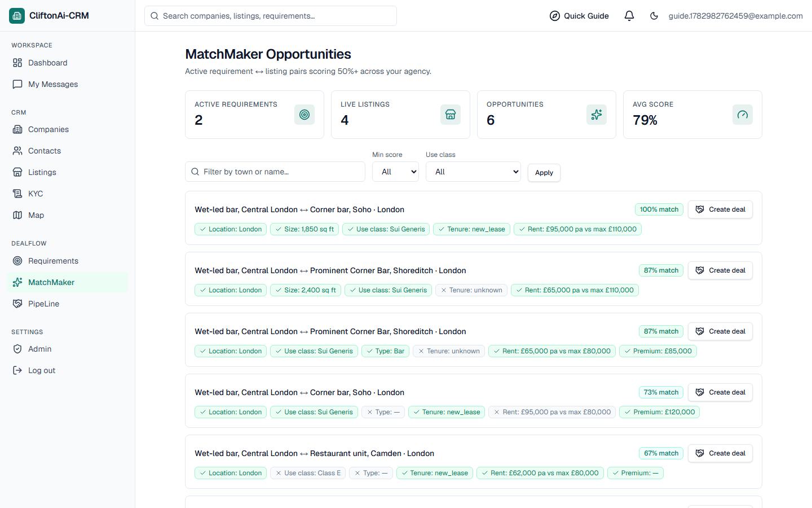Open the Use class dropdown
The image size is (812, 508).
(x=473, y=172)
